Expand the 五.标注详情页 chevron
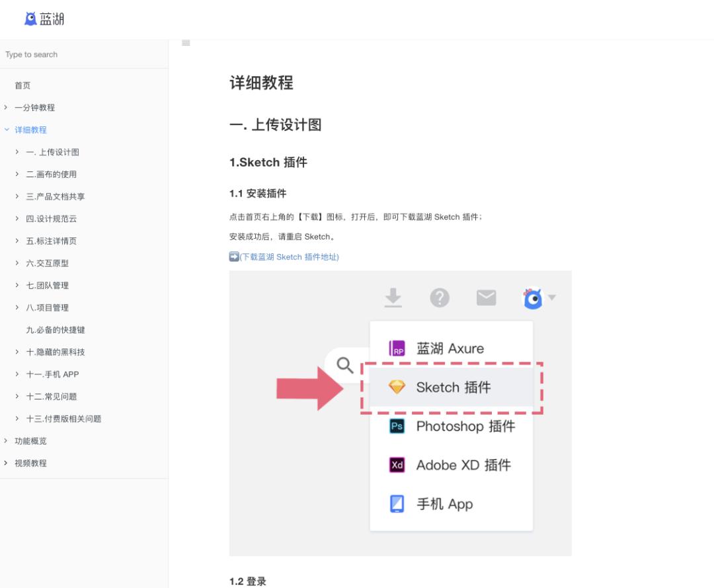 (x=17, y=241)
